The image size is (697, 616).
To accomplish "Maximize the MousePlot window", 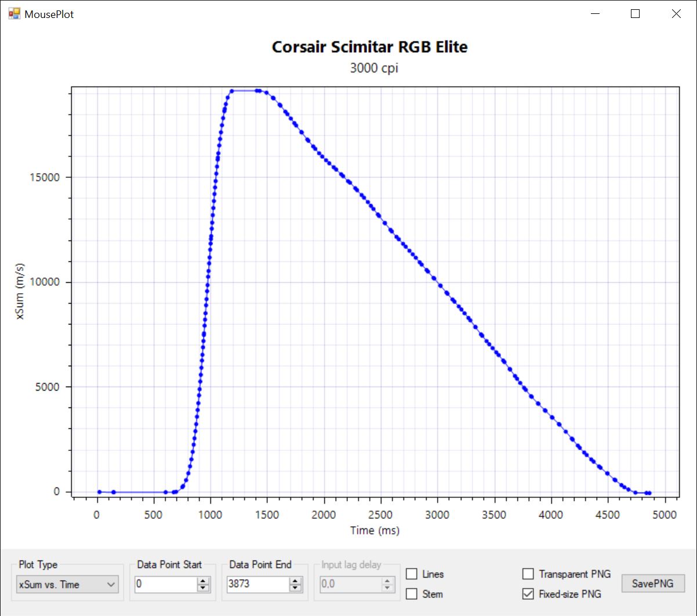I will (635, 14).
